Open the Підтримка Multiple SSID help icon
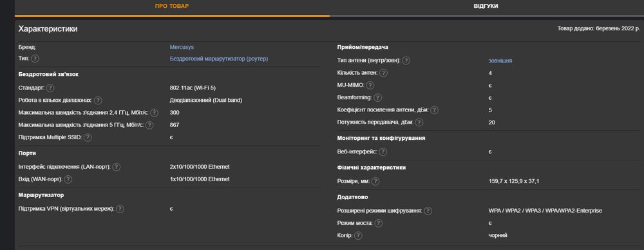The width and height of the screenshot is (644, 250). click(88, 137)
